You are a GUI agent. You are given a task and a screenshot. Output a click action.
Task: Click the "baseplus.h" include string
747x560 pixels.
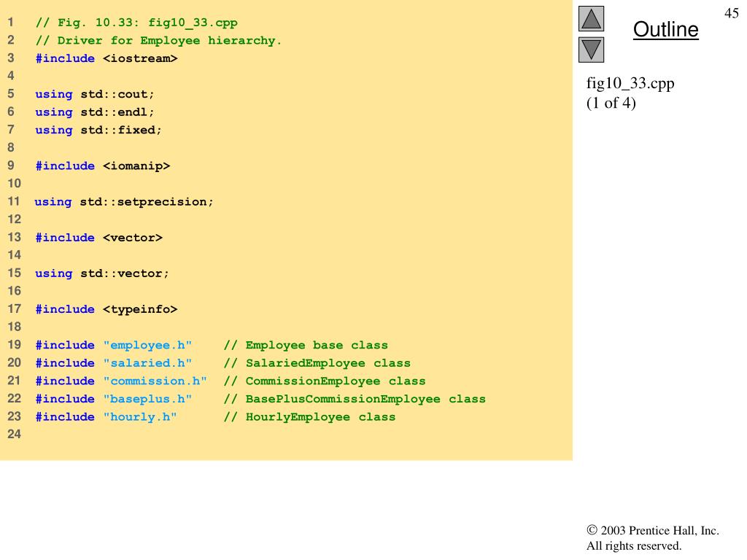pos(147,399)
